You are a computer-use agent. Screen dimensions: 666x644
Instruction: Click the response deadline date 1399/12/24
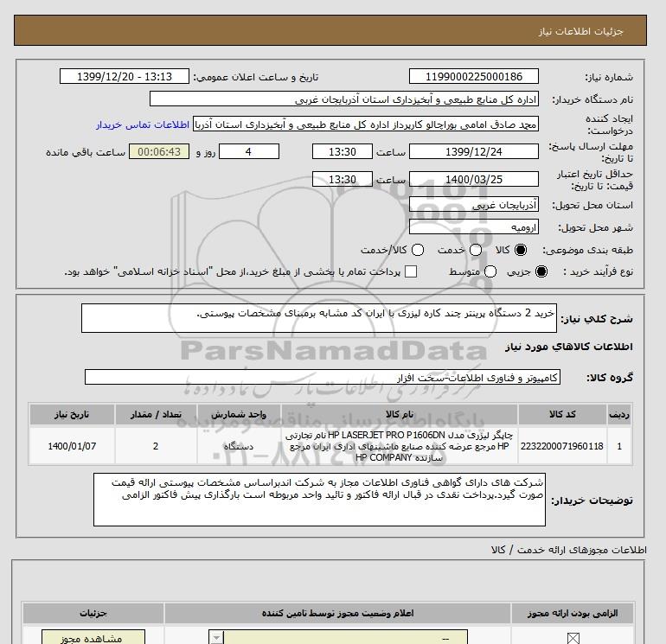coord(474,151)
